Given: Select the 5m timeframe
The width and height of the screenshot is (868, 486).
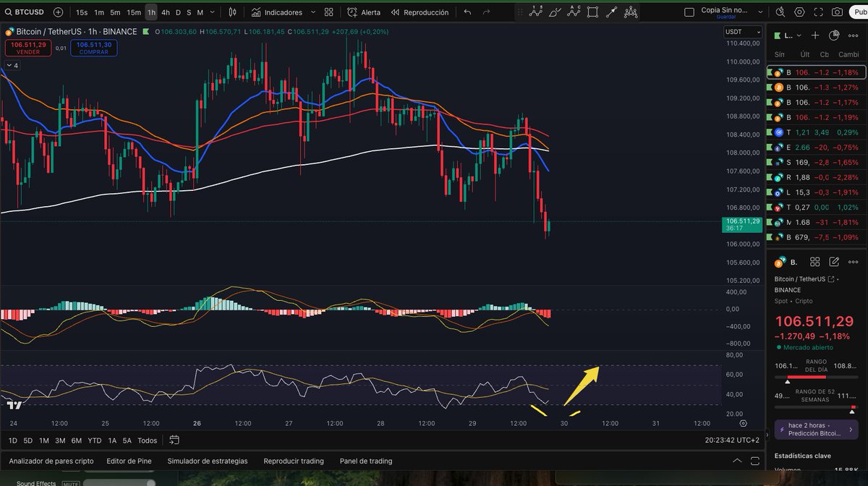Looking at the screenshot, I should click(115, 12).
